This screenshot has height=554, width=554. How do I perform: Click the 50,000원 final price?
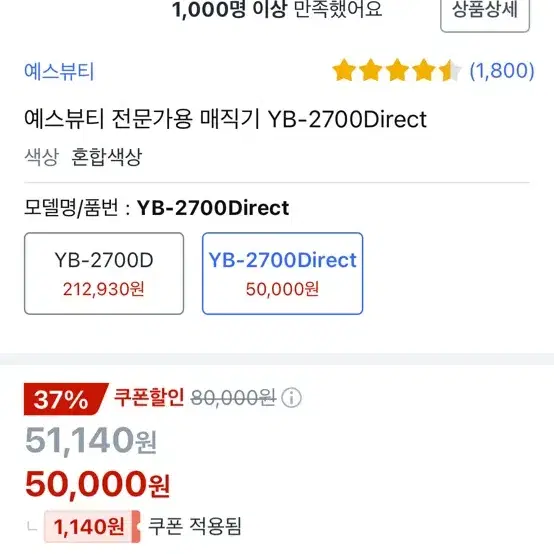(x=98, y=484)
